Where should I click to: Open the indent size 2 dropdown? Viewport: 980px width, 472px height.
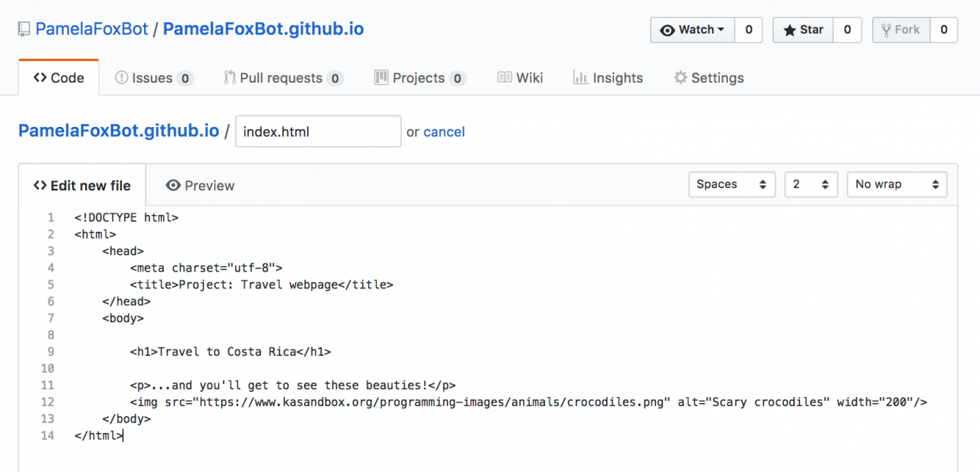click(x=812, y=184)
